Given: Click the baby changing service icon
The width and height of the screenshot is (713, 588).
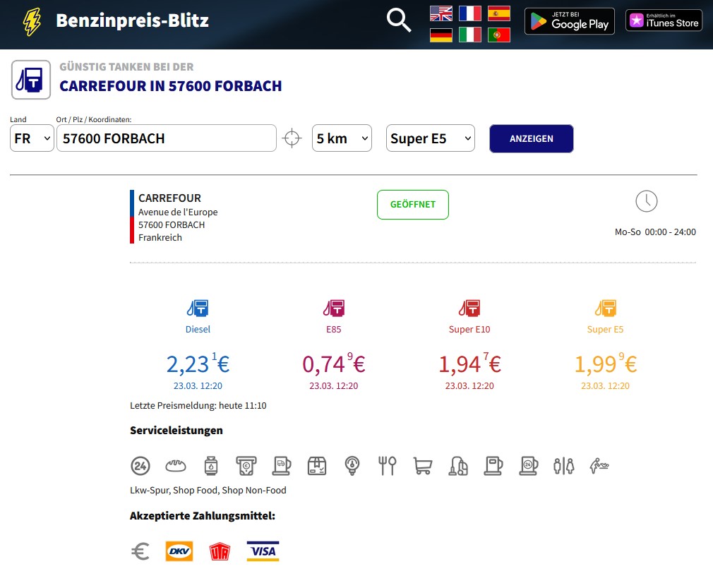Looking at the screenshot, I should tap(599, 466).
